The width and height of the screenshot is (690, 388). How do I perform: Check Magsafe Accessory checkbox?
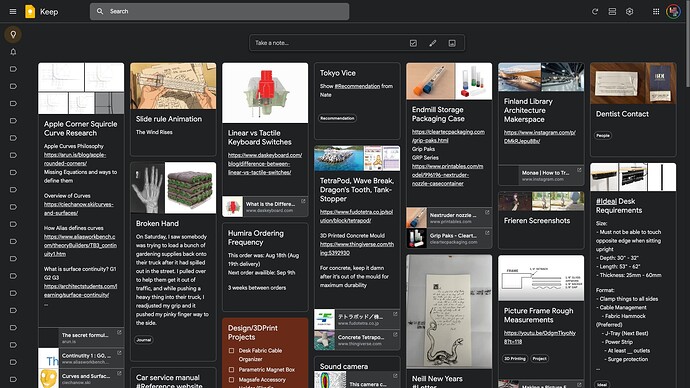[231, 380]
